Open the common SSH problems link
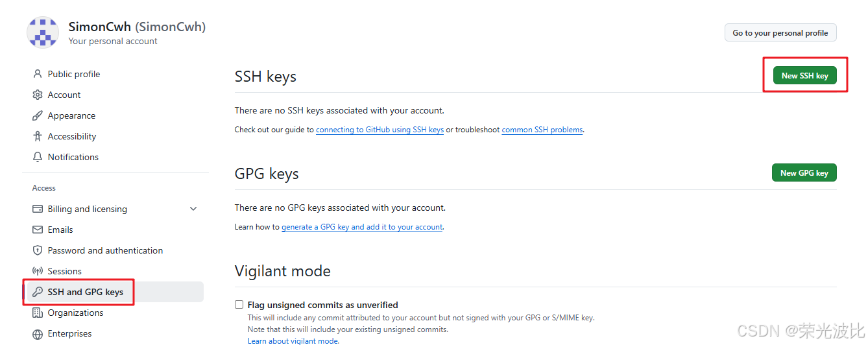 click(542, 130)
